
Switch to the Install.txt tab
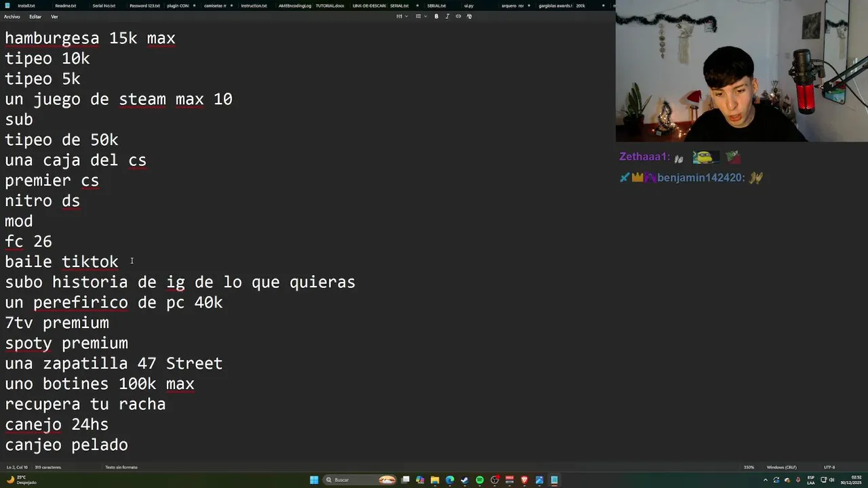tap(26, 5)
